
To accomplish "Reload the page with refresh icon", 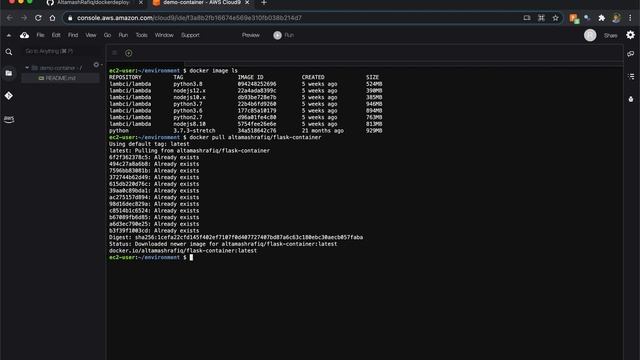I will tap(38, 18).
